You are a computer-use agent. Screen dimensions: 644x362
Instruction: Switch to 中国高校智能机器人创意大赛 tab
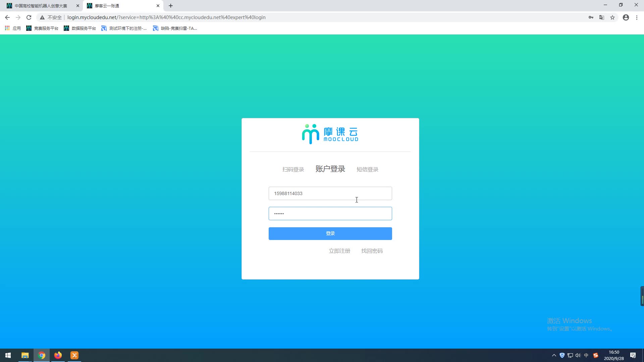pos(41,6)
